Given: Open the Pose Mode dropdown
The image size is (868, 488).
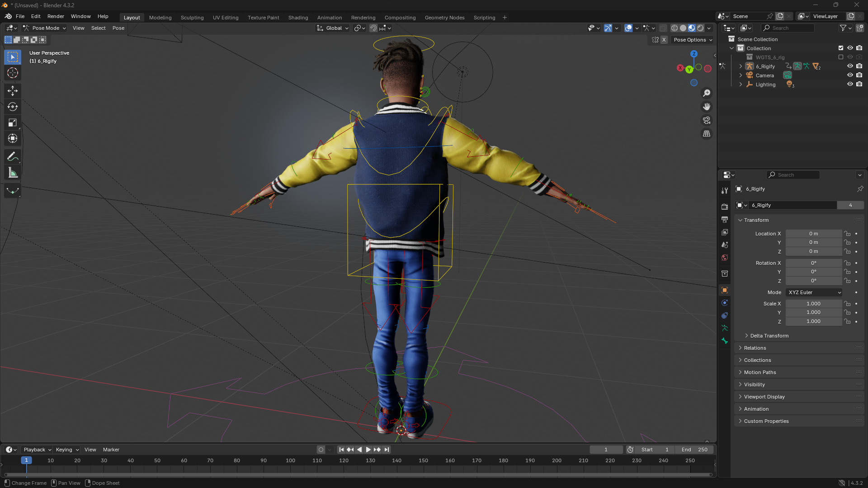Looking at the screenshot, I should coord(45,28).
